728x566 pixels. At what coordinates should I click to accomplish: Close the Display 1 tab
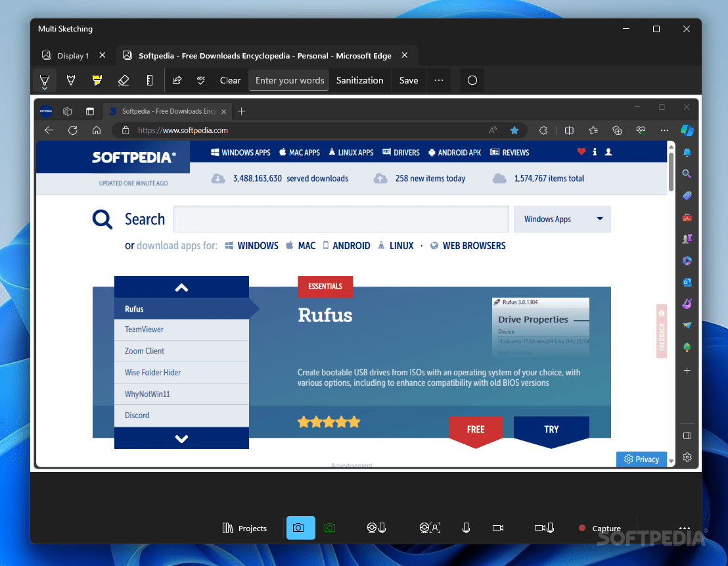click(x=102, y=55)
